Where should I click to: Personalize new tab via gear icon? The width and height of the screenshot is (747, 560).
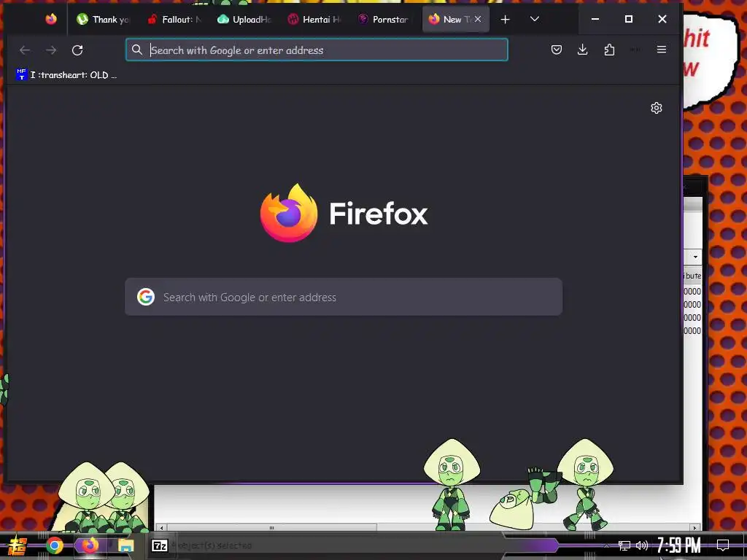click(x=657, y=108)
